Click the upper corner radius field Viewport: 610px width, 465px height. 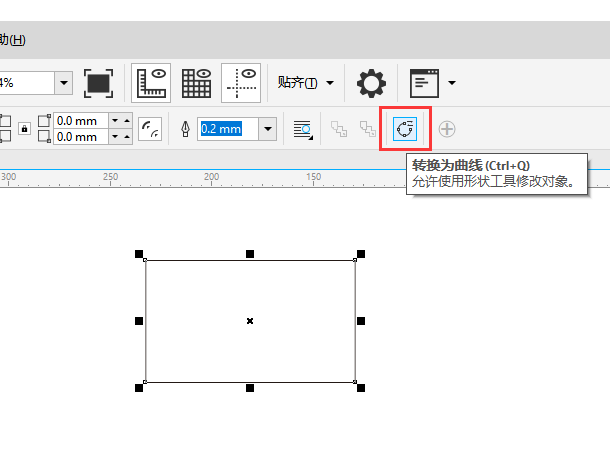pyautogui.click(x=81, y=121)
